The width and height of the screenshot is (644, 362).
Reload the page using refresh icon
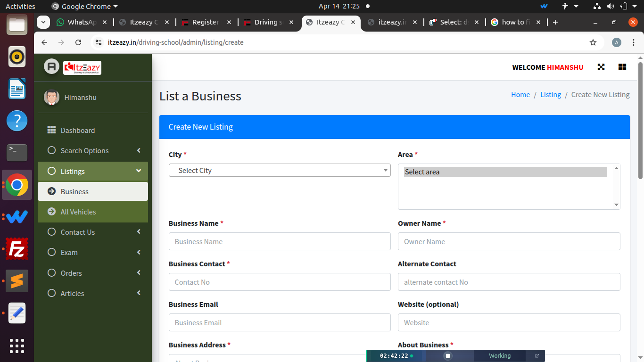point(78,42)
